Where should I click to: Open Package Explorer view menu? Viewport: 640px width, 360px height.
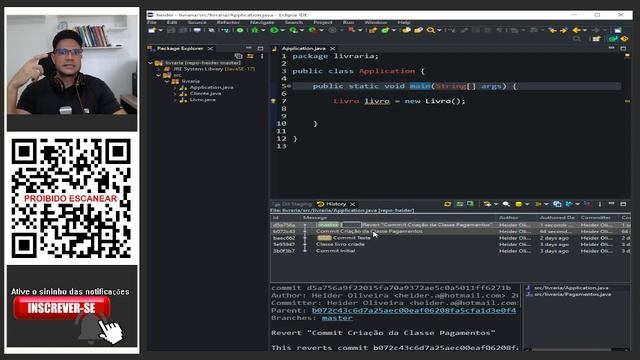tap(262, 56)
